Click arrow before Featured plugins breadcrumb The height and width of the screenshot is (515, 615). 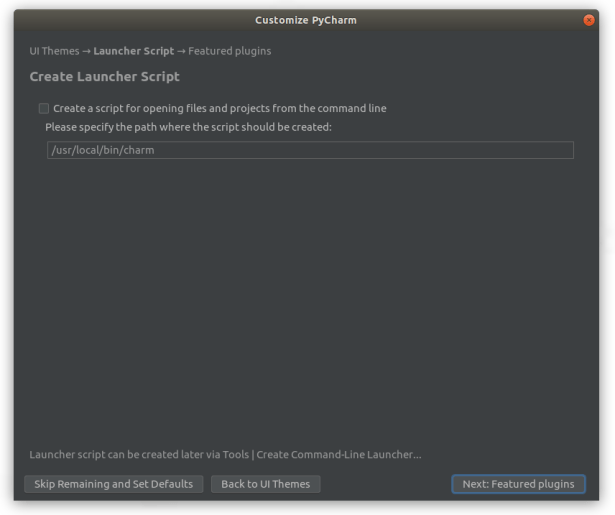pyautogui.click(x=181, y=51)
